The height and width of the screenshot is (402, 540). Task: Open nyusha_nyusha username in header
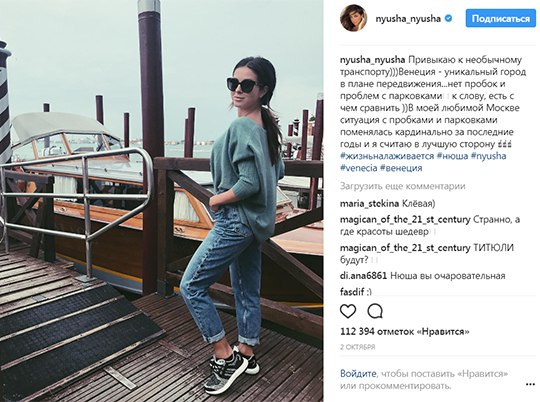tap(408, 19)
